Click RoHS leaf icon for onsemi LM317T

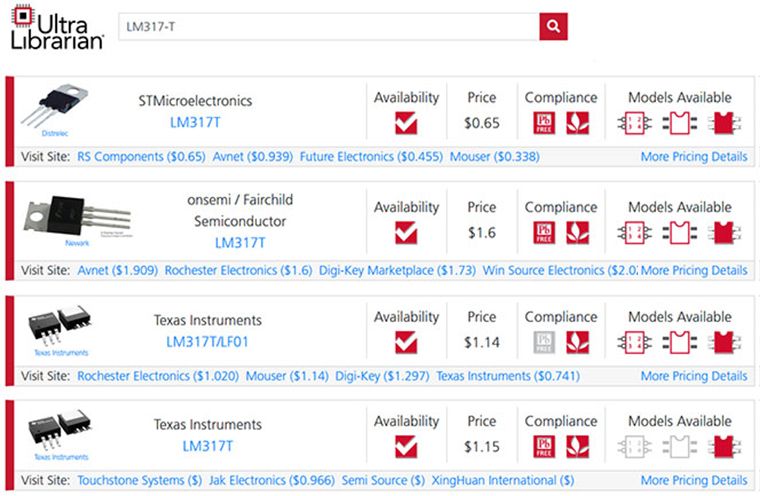point(578,233)
